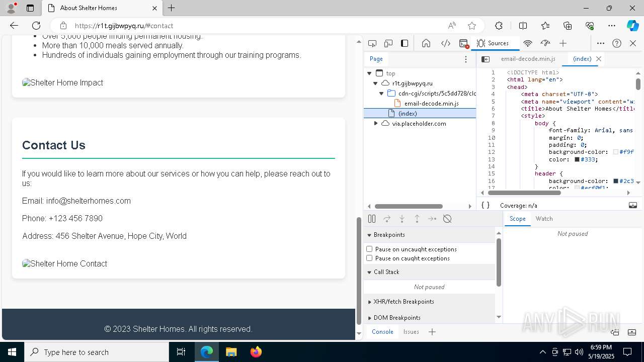Enable Pause on caught exceptions

369,258
